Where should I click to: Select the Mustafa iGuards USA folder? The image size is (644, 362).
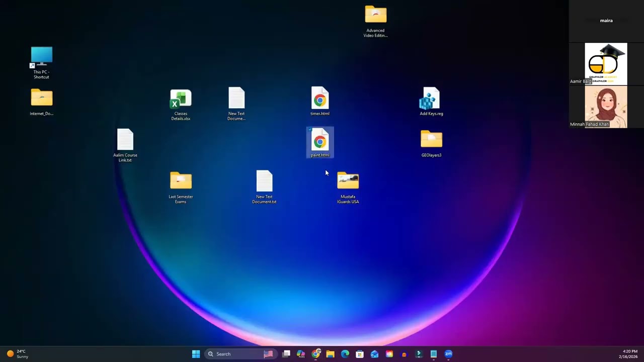point(348,188)
